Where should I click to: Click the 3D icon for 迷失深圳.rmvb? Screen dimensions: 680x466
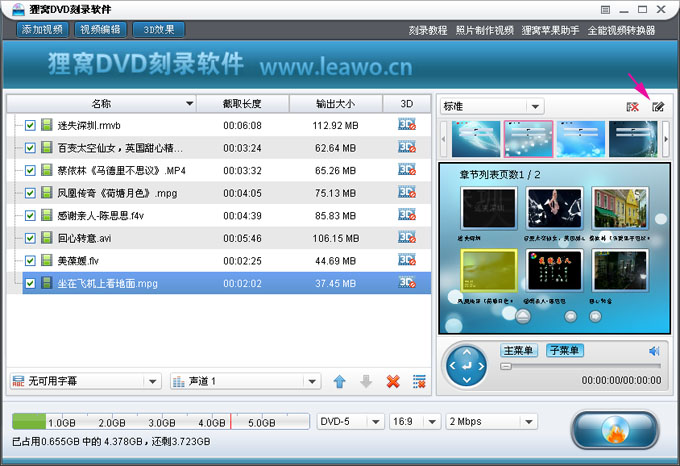click(407, 125)
